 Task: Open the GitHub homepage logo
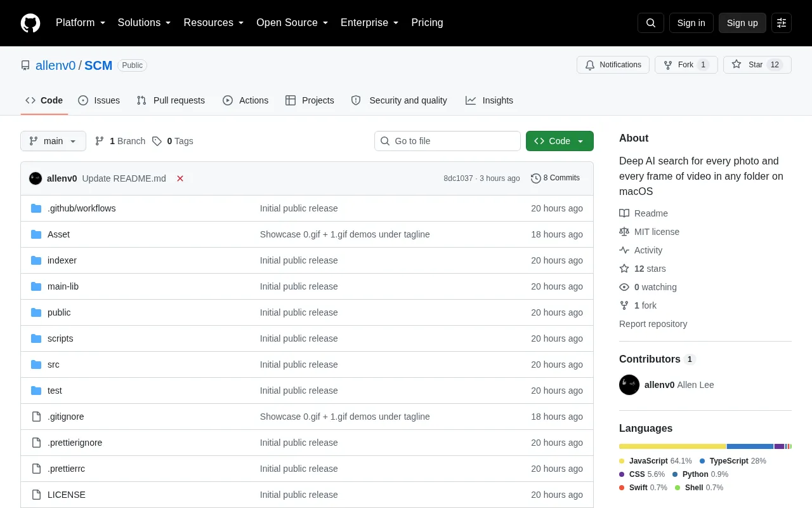point(30,23)
